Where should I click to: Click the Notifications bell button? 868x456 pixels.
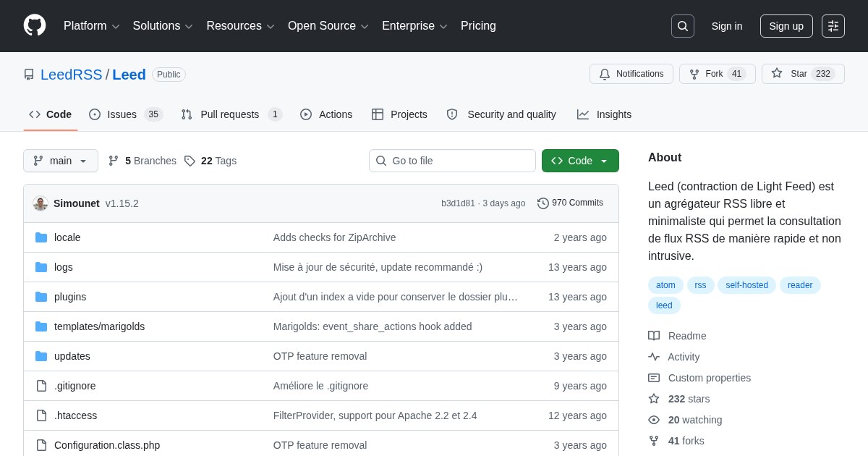(x=631, y=74)
